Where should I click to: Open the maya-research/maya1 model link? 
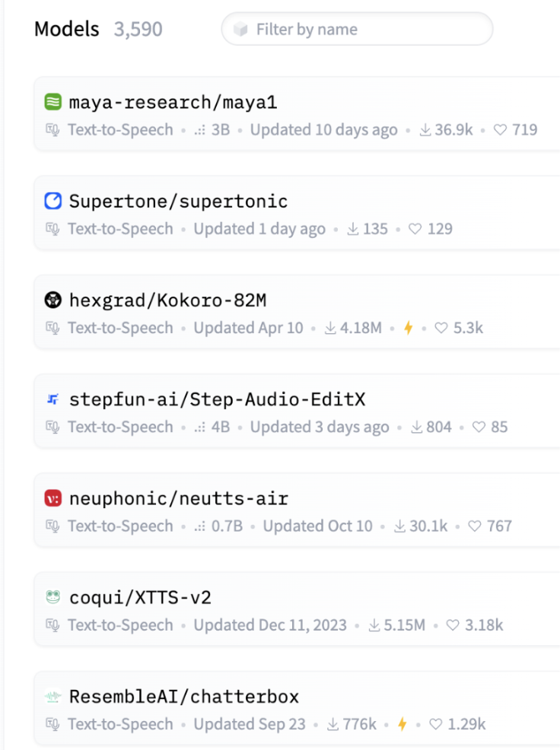coord(173,102)
